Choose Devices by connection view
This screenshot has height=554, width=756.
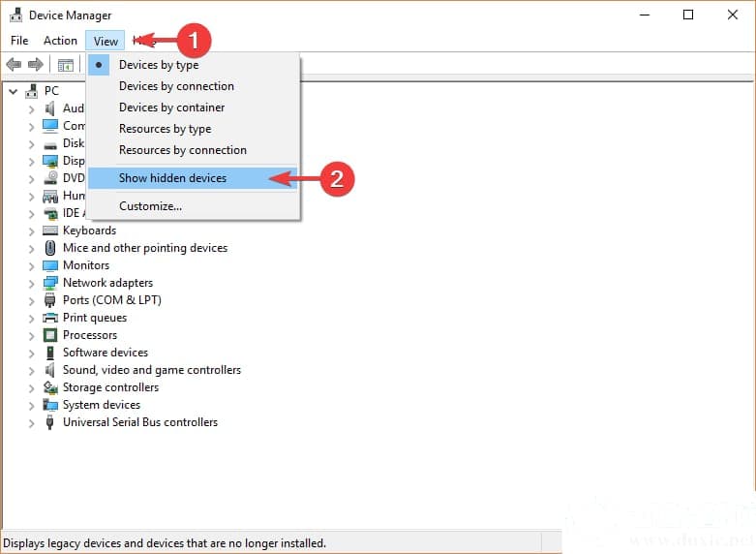pyautogui.click(x=193, y=86)
